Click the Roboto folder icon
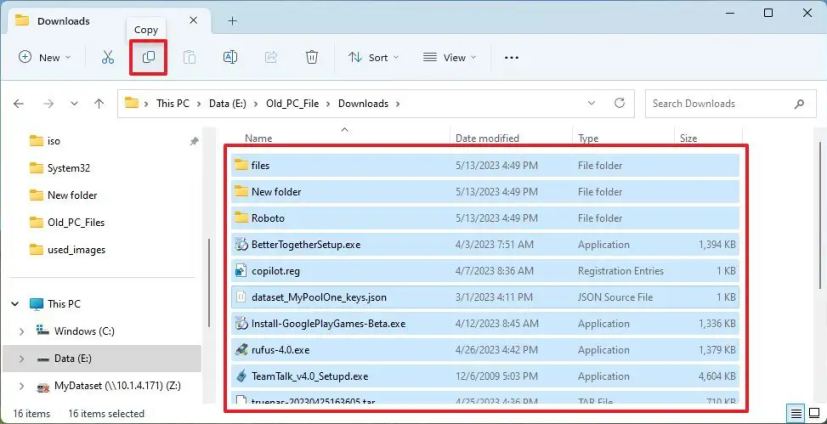Screen dimensions: 827x424 pos(241,218)
